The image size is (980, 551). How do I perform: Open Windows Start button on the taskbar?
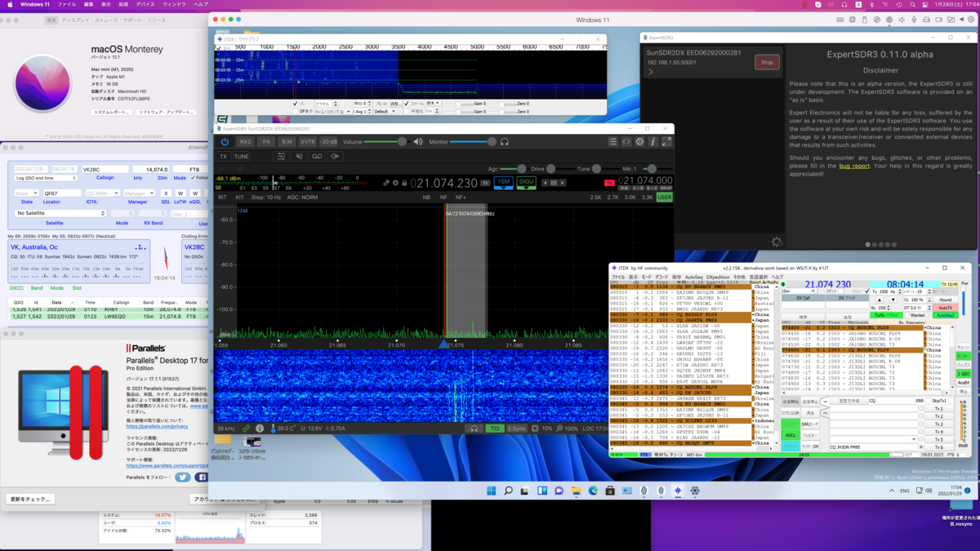pos(491,491)
